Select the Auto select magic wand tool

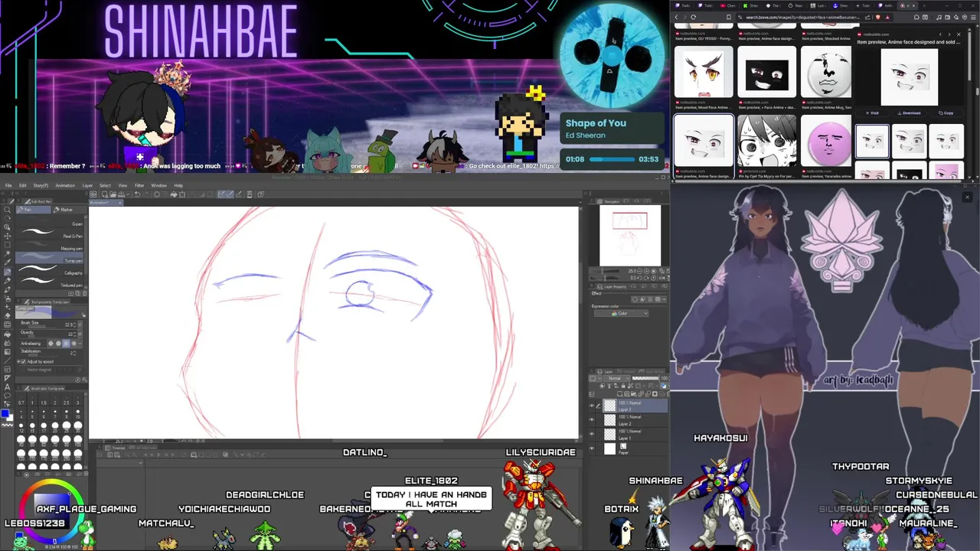coord(7,253)
